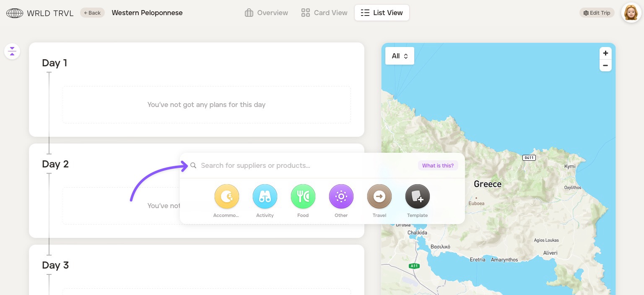
Task: Switch to the Overview tab
Action: coord(267,13)
